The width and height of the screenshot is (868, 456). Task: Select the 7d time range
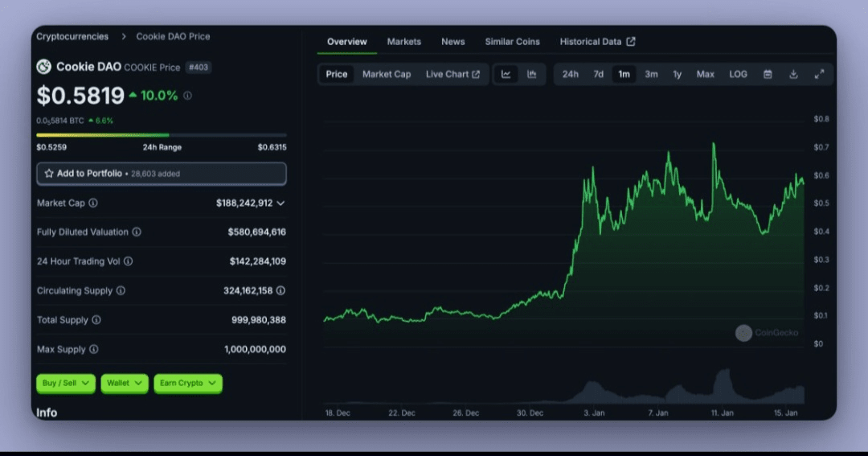[x=599, y=74]
